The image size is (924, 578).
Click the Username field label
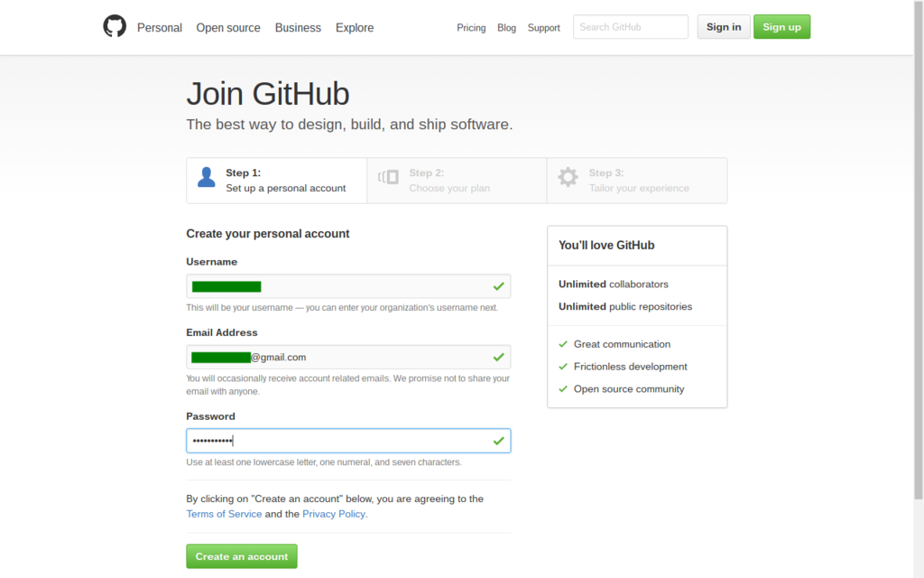(x=211, y=262)
